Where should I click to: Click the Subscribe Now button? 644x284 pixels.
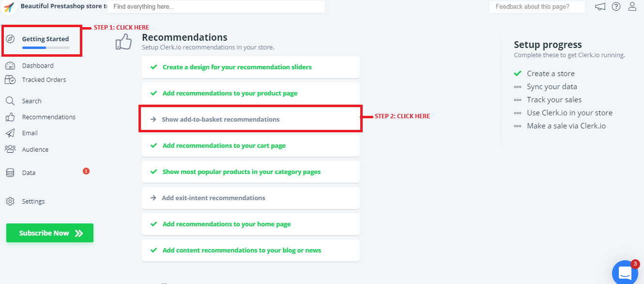click(x=50, y=233)
